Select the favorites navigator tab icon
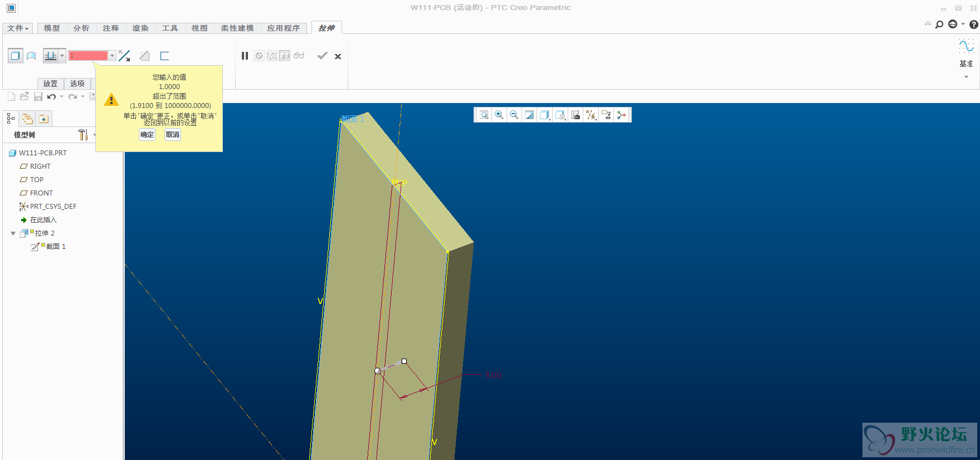 44,119
